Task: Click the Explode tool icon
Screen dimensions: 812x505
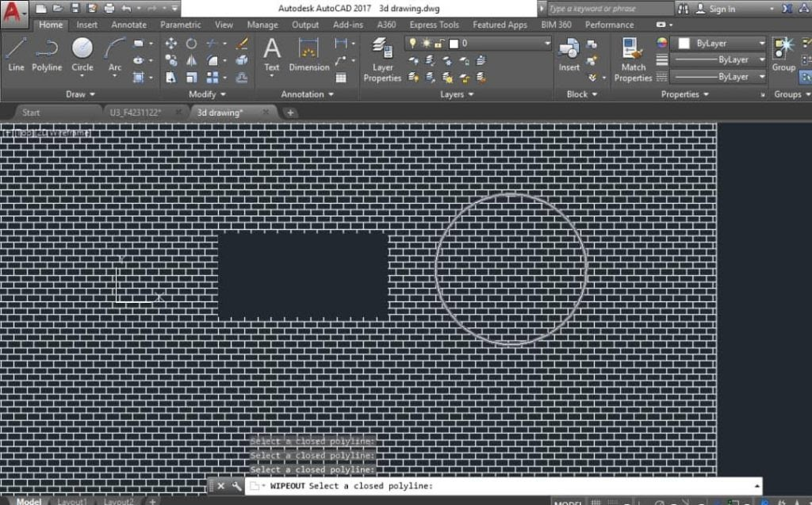Action: (x=241, y=60)
